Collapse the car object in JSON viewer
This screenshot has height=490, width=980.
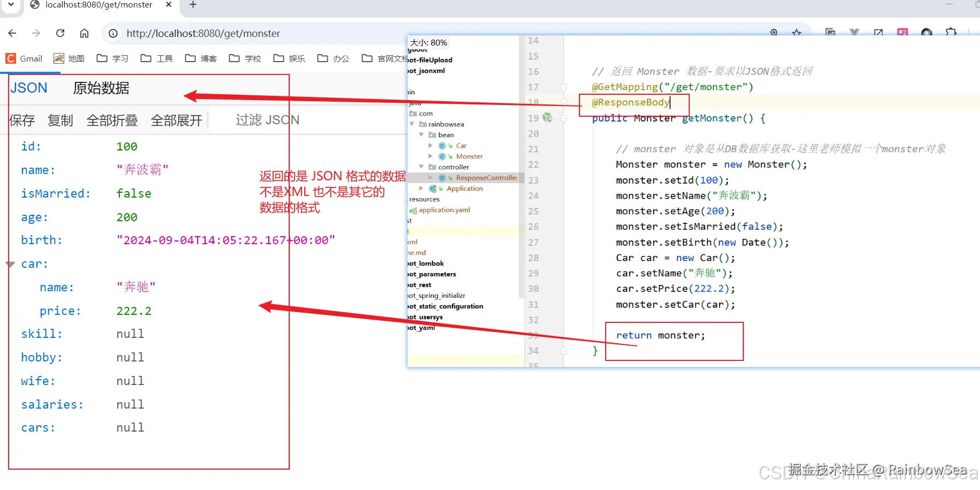tap(10, 264)
